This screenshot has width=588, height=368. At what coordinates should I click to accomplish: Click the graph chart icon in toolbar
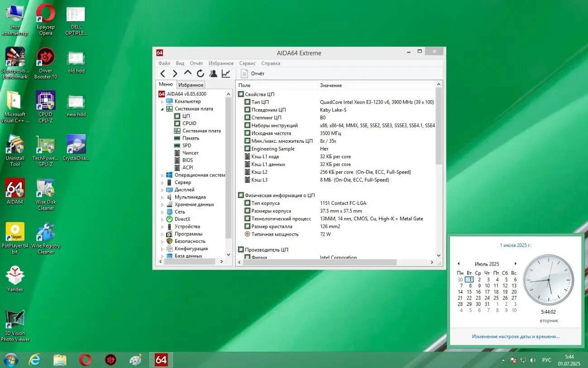point(225,73)
